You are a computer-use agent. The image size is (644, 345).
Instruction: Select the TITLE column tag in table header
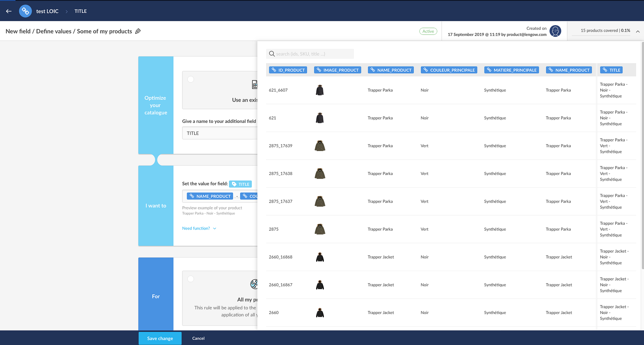click(x=611, y=70)
